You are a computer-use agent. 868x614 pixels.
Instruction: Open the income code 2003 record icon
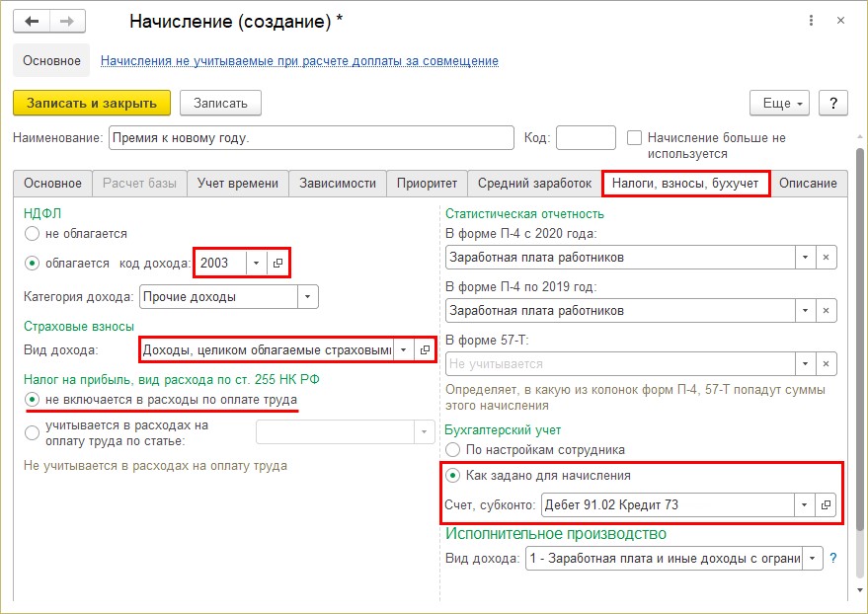(277, 263)
